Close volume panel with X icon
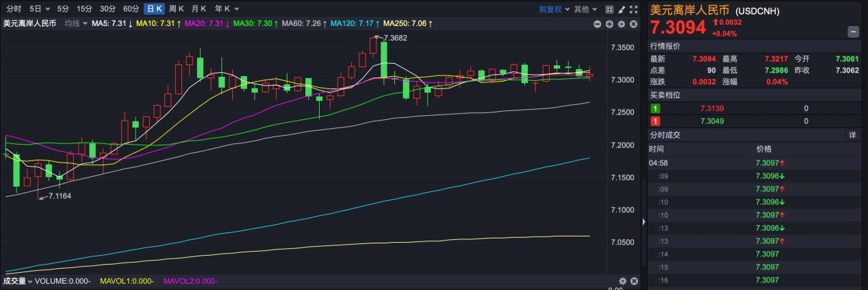This screenshot has width=868, height=290. click(634, 281)
